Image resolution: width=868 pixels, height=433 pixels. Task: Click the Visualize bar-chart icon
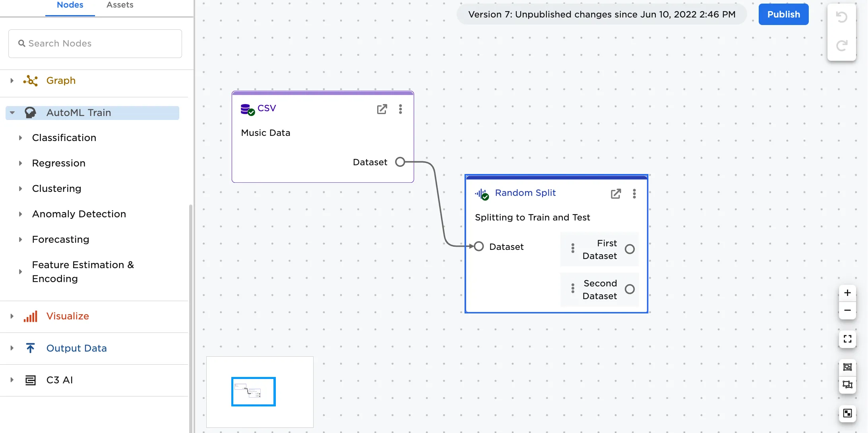click(x=31, y=316)
